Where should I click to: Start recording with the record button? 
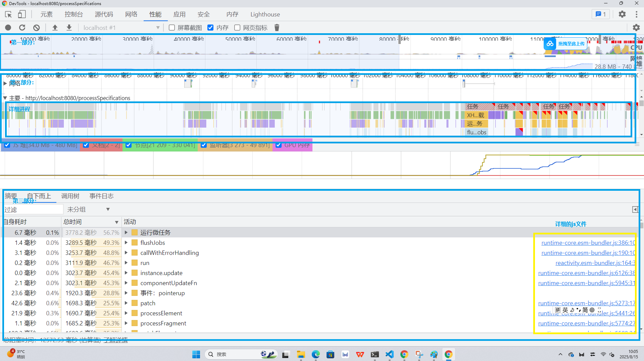coord(8,28)
